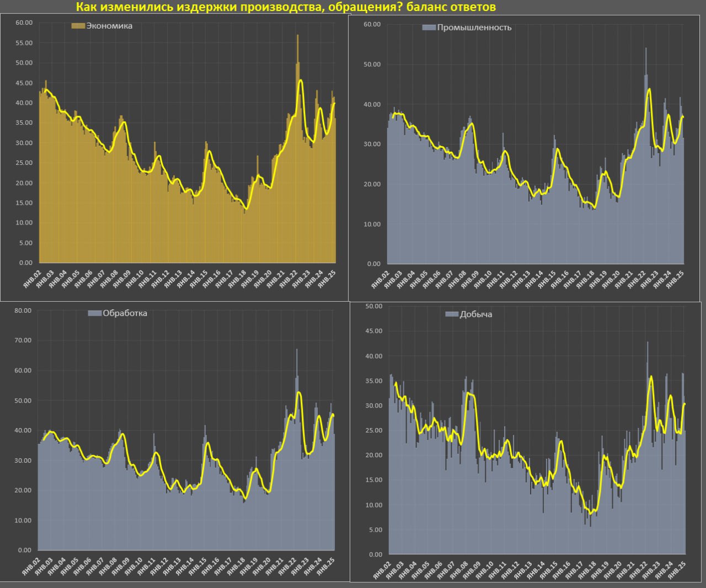The width and height of the screenshot is (706, 588).
Task: Click the gray Промышленность legend swatch
Action: pyautogui.click(x=429, y=28)
